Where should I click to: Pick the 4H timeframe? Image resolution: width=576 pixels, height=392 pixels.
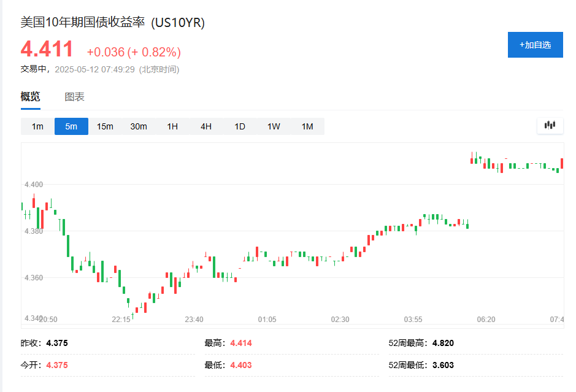206,126
